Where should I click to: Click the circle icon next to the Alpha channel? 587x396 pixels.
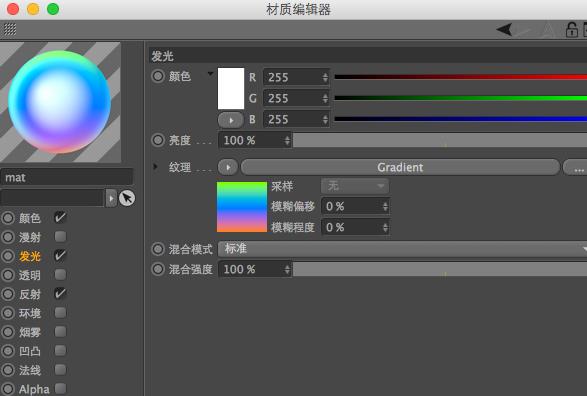pyautogui.click(x=7, y=389)
